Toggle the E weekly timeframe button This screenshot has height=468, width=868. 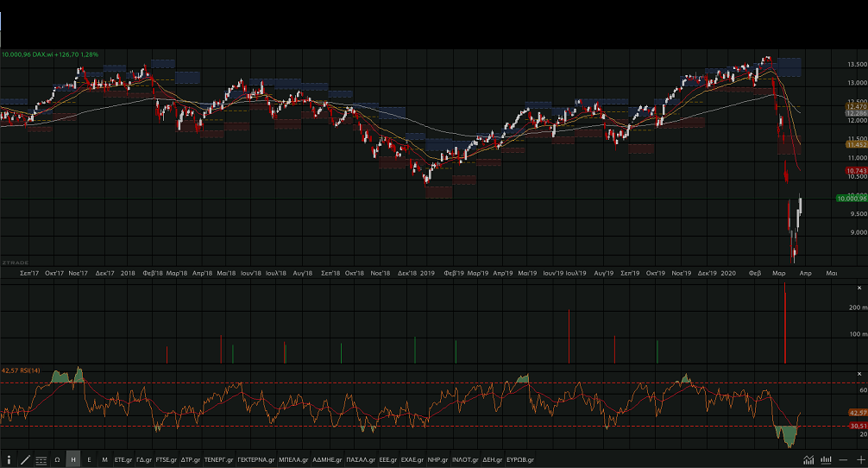click(89, 460)
